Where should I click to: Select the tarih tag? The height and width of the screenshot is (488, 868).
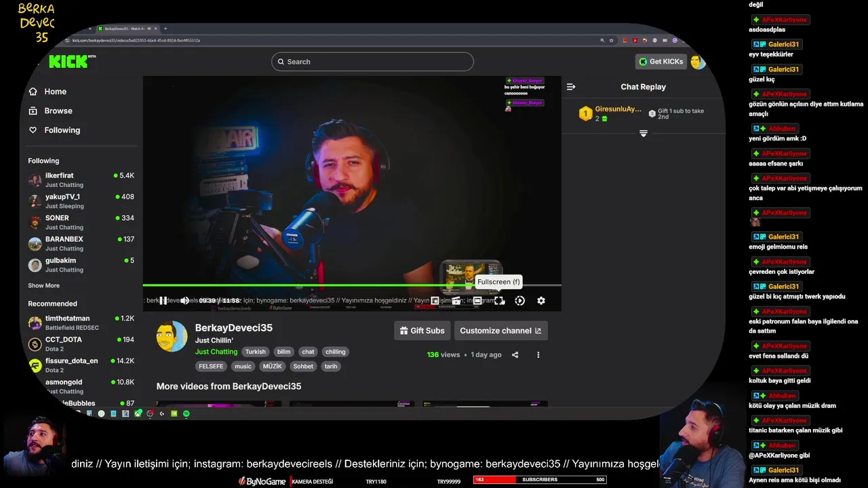(330, 366)
